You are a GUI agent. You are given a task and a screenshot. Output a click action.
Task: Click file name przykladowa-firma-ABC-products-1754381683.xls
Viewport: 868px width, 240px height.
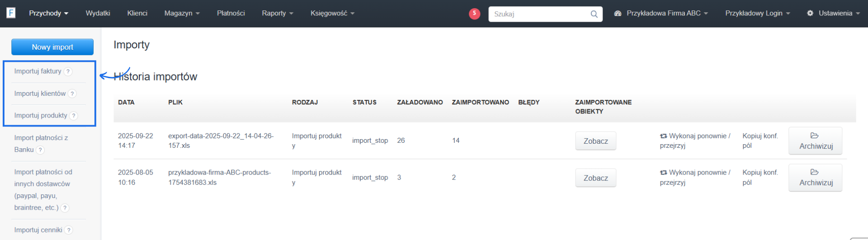[220, 178]
